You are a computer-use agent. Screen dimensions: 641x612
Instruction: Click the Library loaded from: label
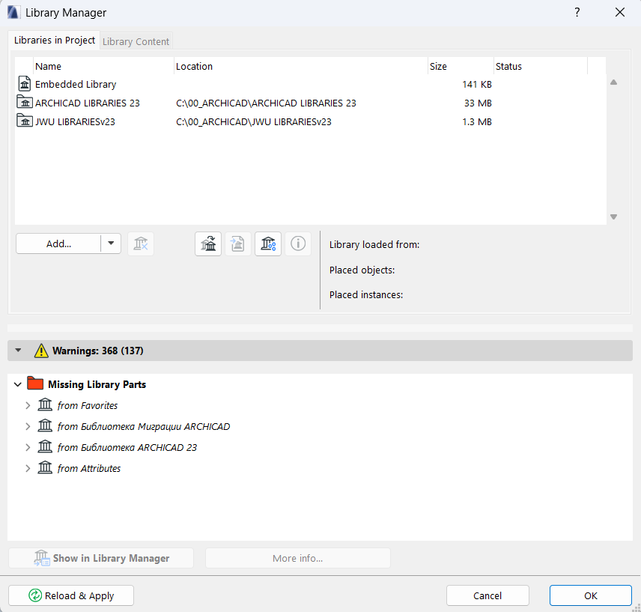[374, 244]
